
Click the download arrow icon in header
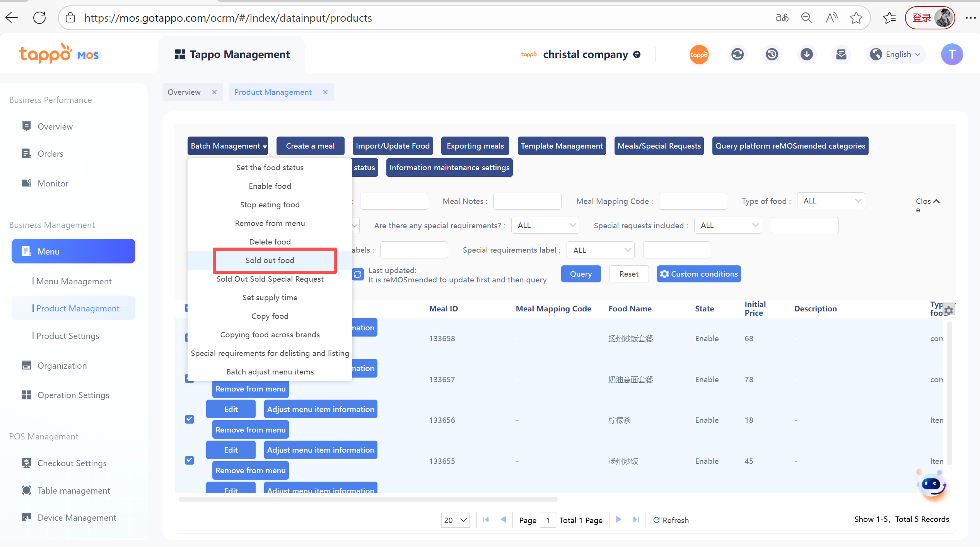[806, 54]
